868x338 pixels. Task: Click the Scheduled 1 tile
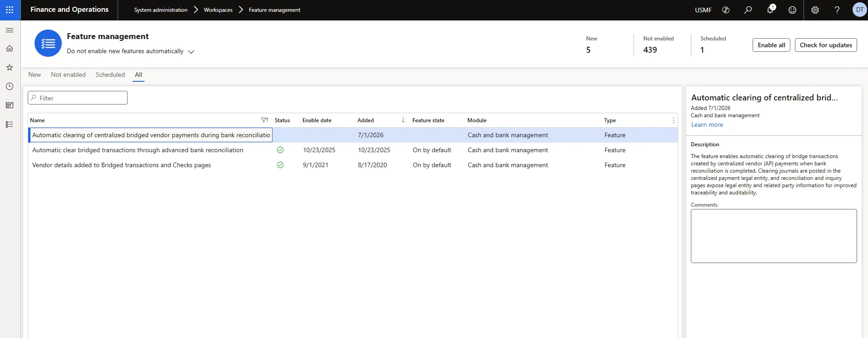pyautogui.click(x=713, y=45)
